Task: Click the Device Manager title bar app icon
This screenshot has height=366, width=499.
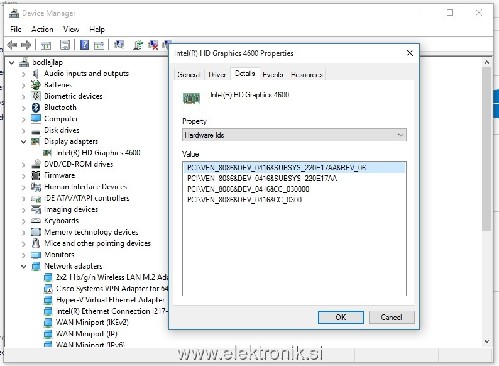Action: 14,13
